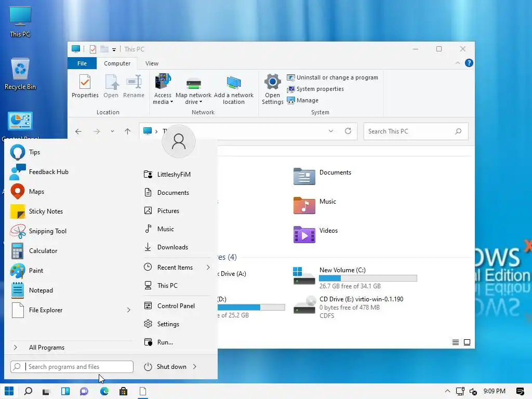Collapse the ribbon with chevron
This screenshot has height=399, width=532.
pos(457,63)
